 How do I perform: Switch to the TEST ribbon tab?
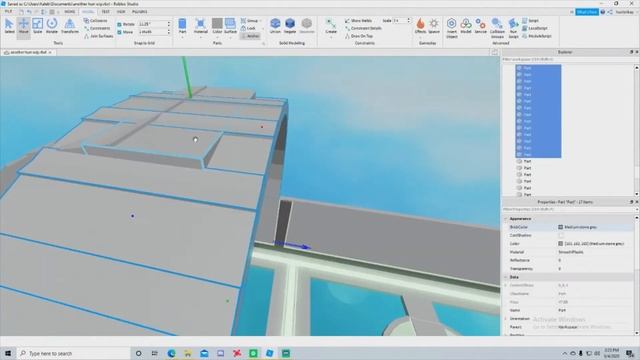tap(105, 12)
